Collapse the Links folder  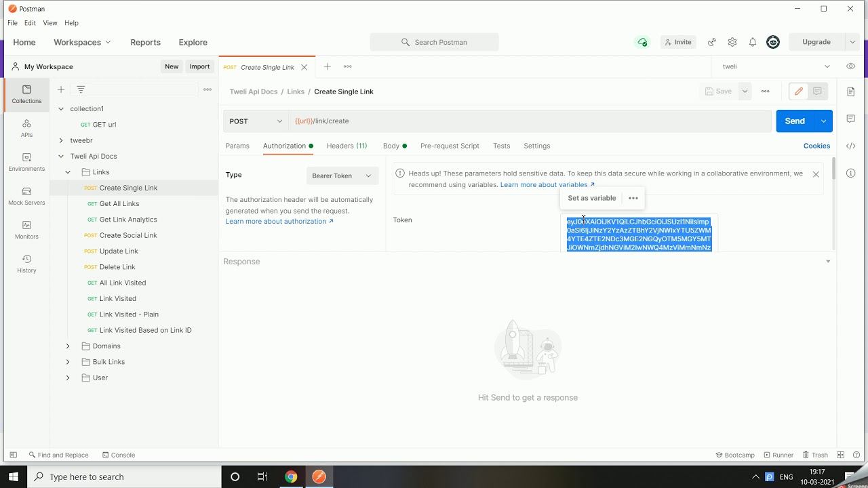click(x=68, y=172)
